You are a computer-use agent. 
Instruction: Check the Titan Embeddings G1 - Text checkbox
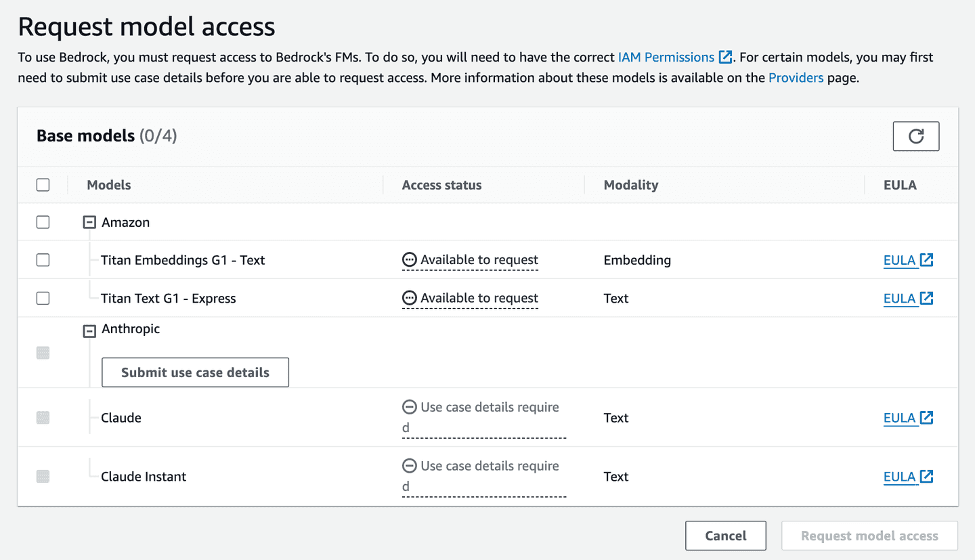pyautogui.click(x=43, y=259)
